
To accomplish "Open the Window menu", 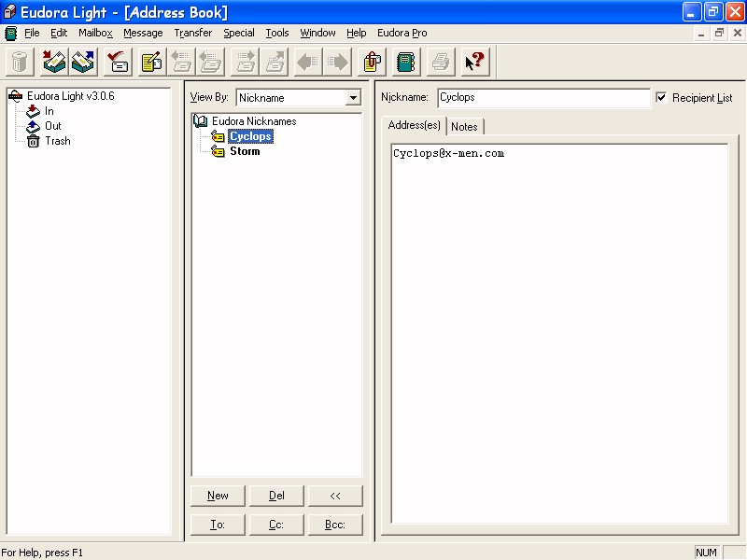I will pyautogui.click(x=317, y=33).
